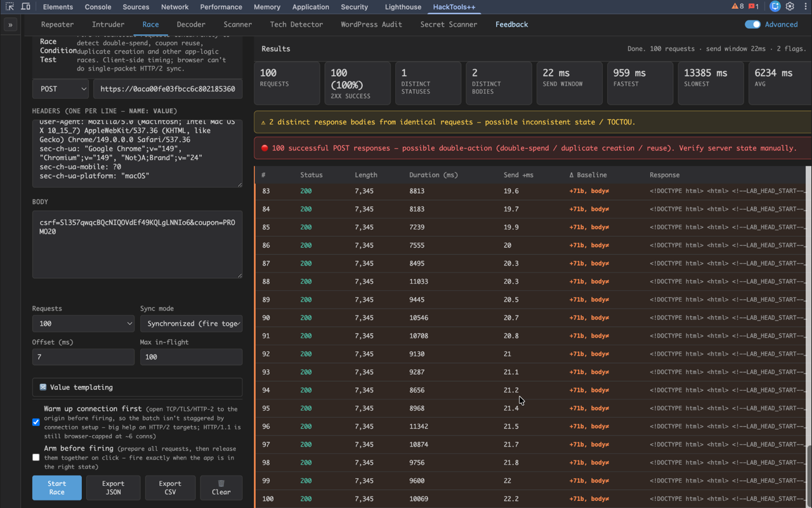Click the Response column header
This screenshot has height=508, width=812.
(x=664, y=175)
